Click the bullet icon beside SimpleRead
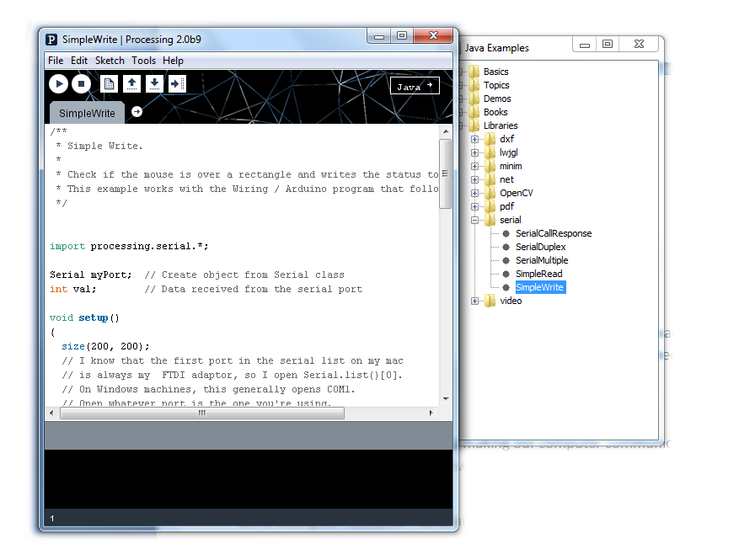Image resolution: width=739 pixels, height=560 pixels. (x=506, y=275)
